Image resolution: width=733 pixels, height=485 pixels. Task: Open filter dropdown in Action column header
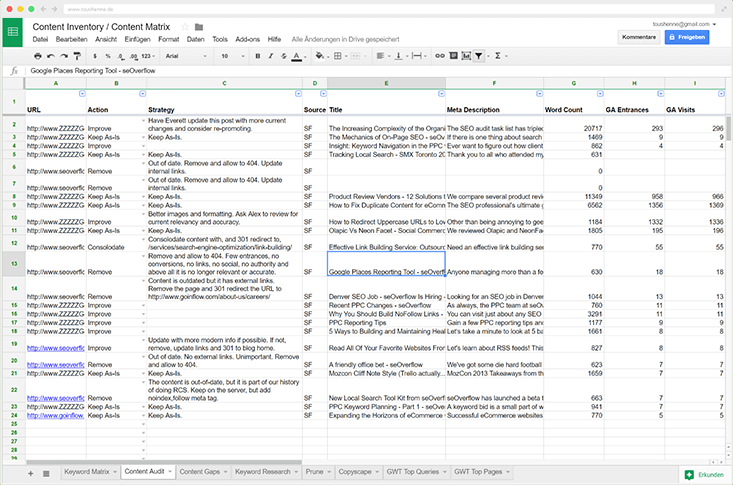point(143,93)
